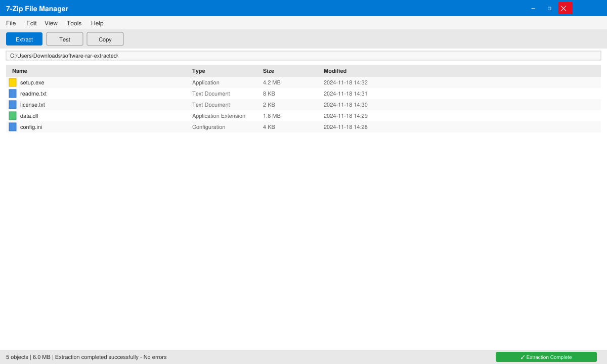
Task: Open the File menu
Action: [x=11, y=23]
